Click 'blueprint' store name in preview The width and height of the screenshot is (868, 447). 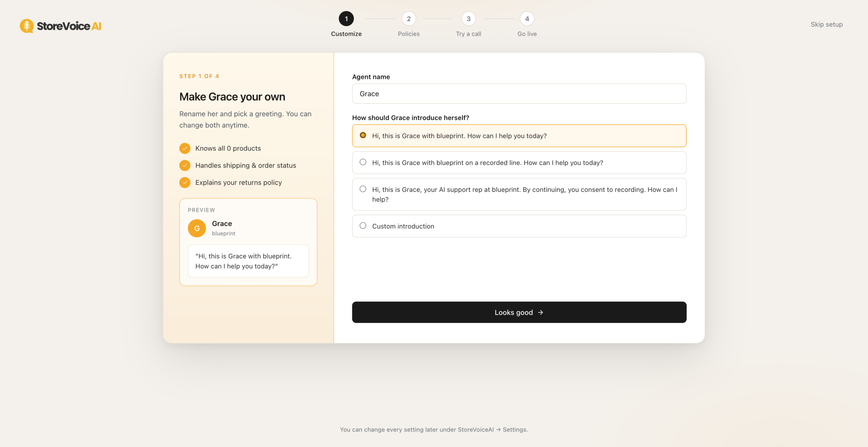point(224,233)
